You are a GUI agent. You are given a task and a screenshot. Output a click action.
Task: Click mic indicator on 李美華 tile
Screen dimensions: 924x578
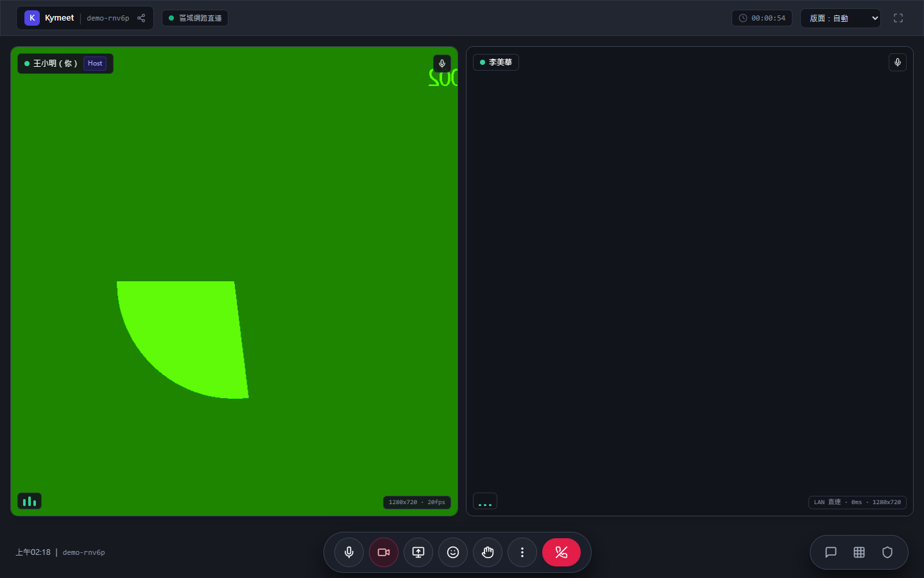(898, 62)
